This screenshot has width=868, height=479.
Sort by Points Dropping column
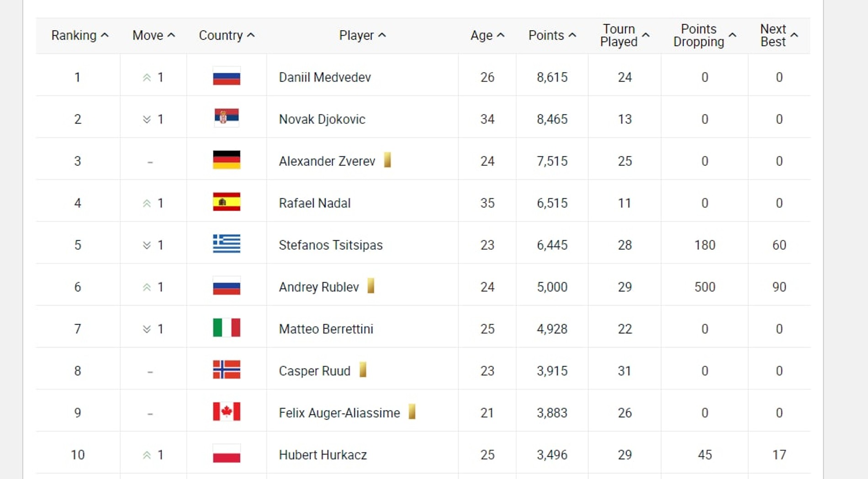(704, 35)
